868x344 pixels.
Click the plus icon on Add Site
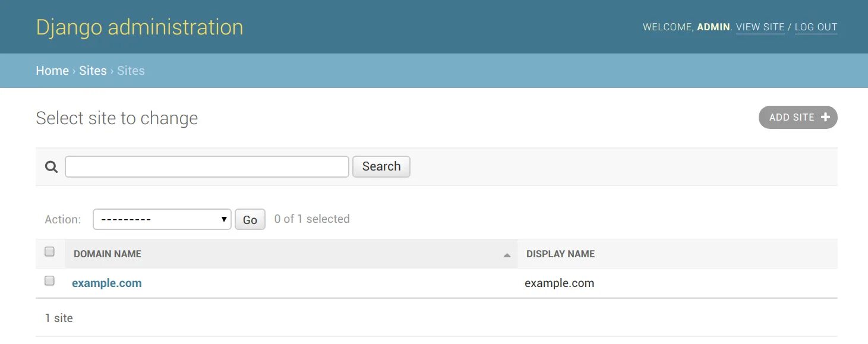point(825,118)
